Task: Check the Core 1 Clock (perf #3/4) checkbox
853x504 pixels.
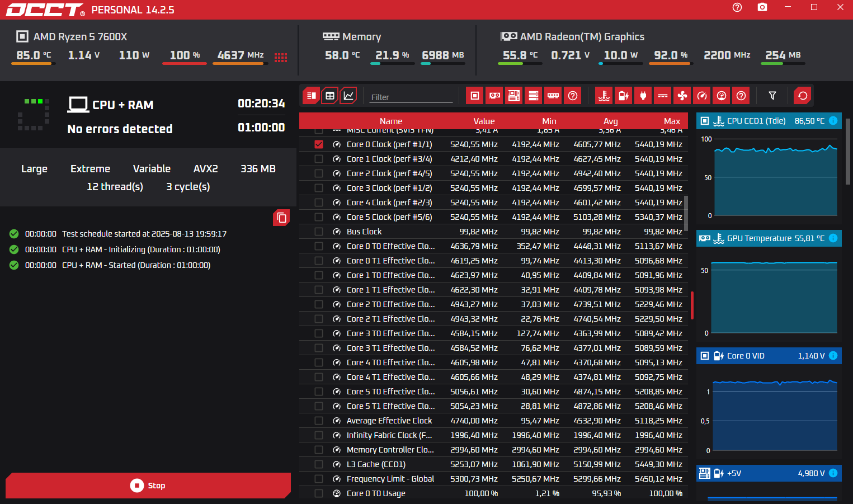Action: (x=319, y=159)
